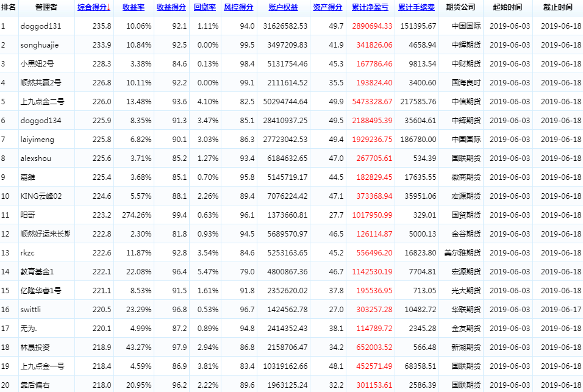The width and height of the screenshot is (583, 392).
Task: Click commission value 217585.76
Action: click(x=418, y=102)
